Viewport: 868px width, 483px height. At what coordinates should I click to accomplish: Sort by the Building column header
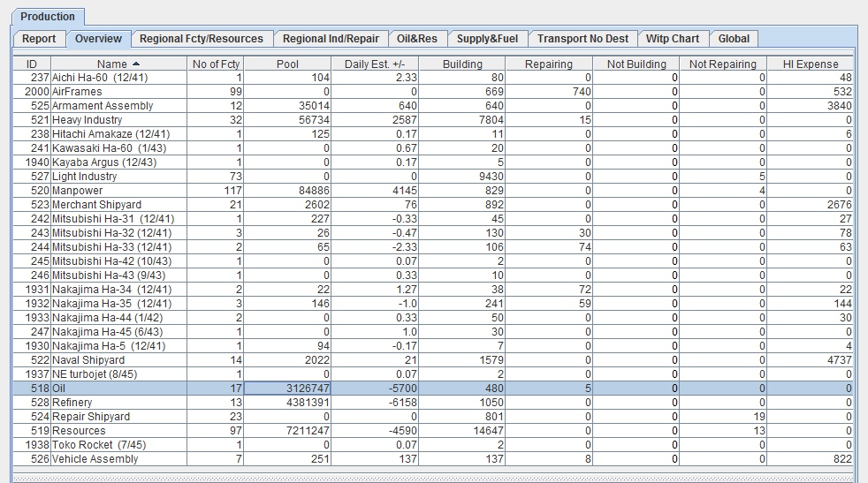pyautogui.click(x=462, y=64)
